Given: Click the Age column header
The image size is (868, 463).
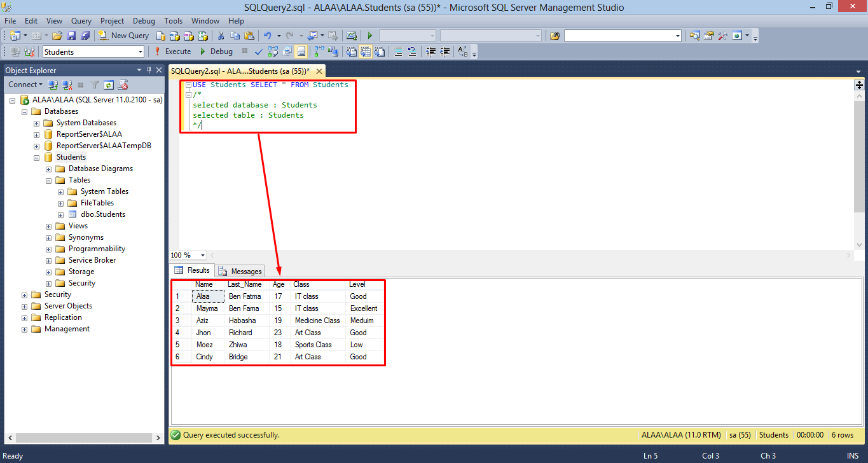Looking at the screenshot, I should pos(279,284).
